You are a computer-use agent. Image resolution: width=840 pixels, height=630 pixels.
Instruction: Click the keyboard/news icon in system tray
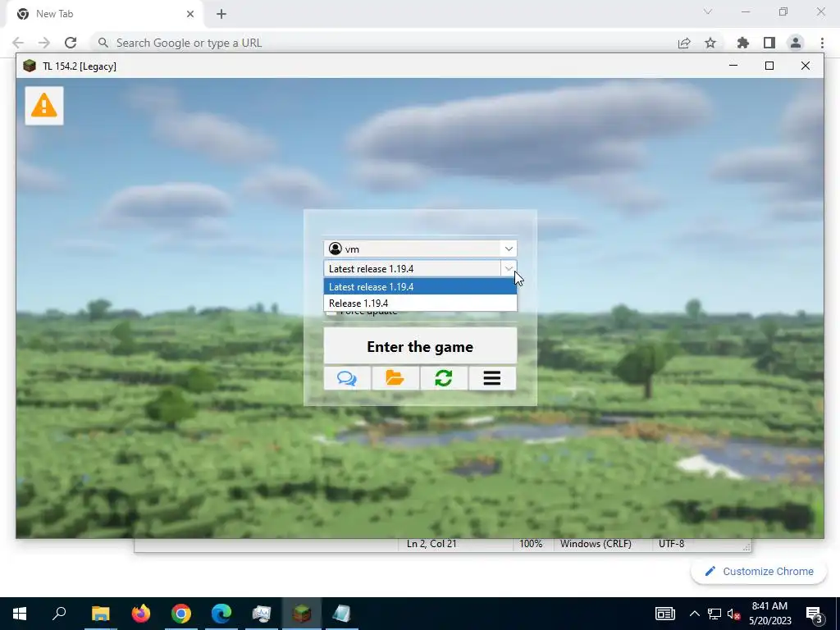click(664, 614)
